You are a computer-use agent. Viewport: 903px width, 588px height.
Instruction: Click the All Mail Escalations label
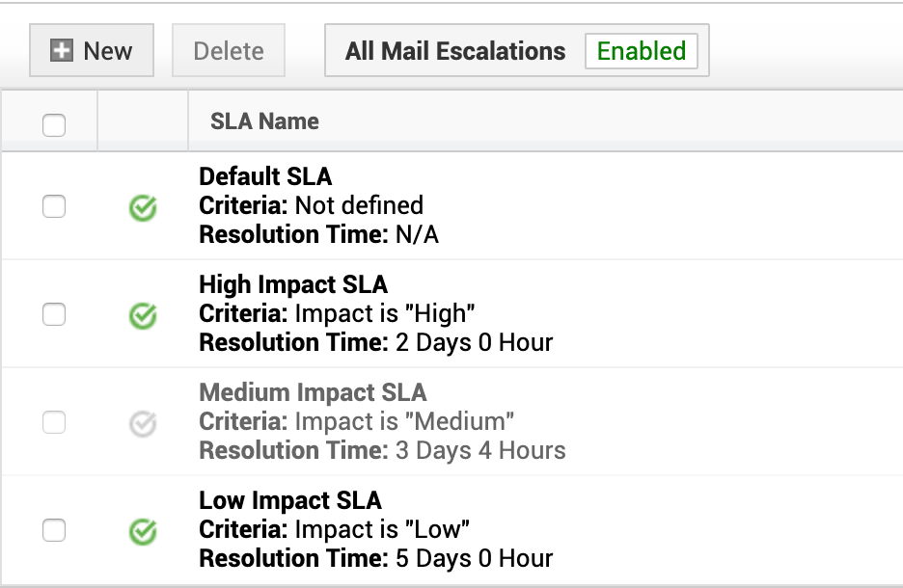pos(455,51)
